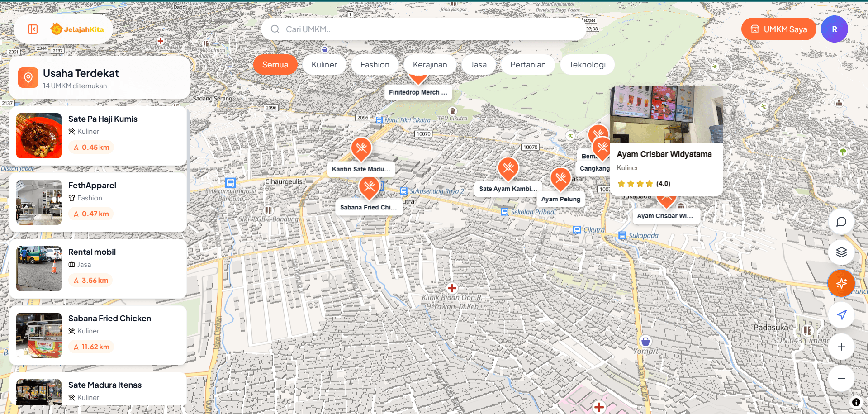Viewport: 868px width, 414px height.
Task: Open Sate Pa Haji Kumis photo
Action: tap(39, 136)
